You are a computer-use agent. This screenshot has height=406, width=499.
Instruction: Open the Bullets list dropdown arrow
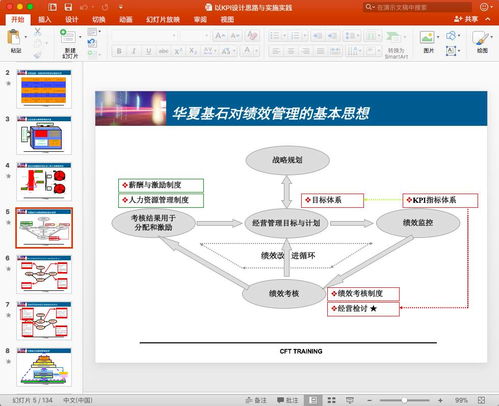click(x=284, y=36)
